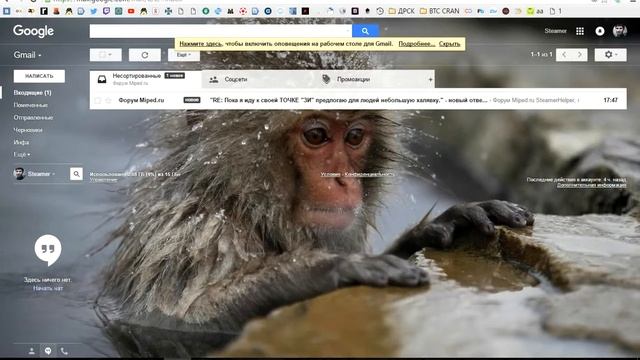Open Помеченные folder
This screenshot has height=360, width=640.
(x=31, y=105)
